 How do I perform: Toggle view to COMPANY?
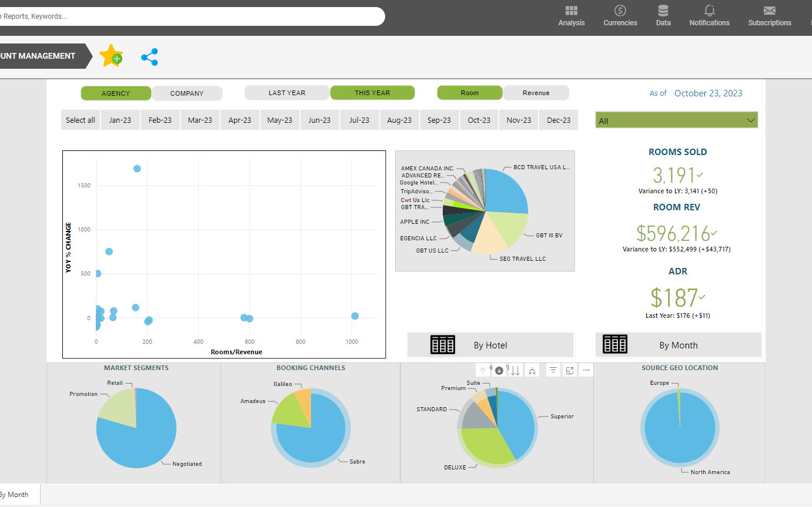[x=186, y=93]
